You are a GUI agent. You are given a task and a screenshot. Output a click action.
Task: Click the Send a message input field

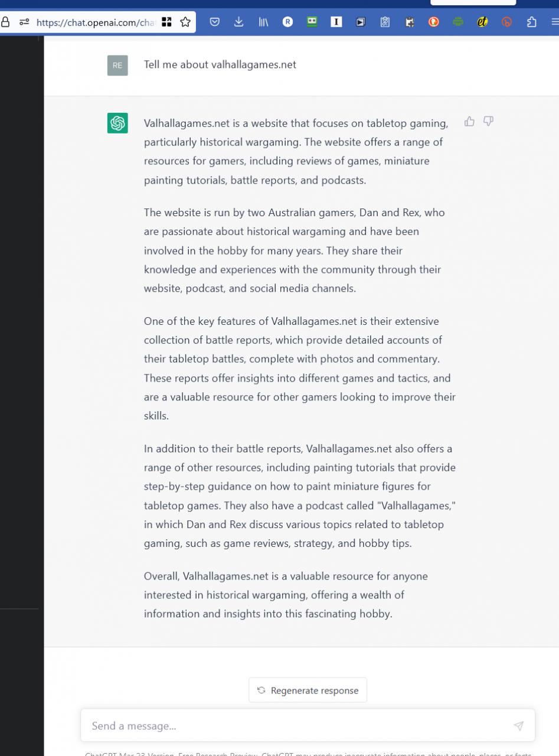tap(295, 726)
